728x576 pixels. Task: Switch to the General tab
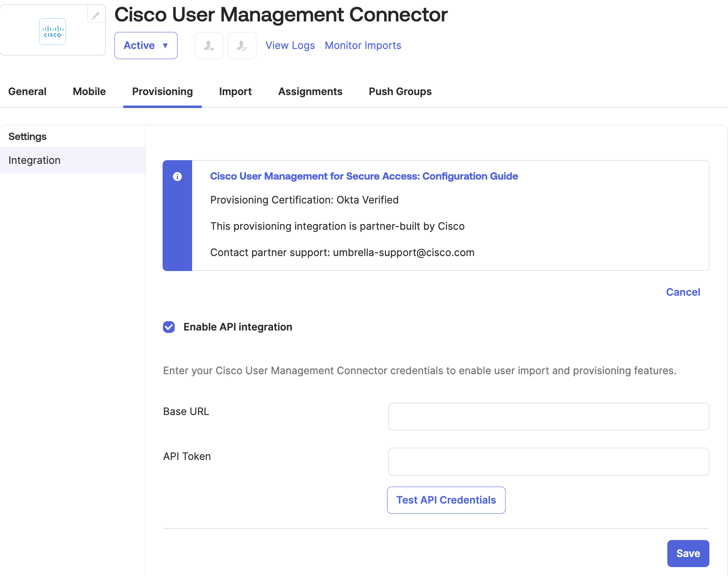28,91
